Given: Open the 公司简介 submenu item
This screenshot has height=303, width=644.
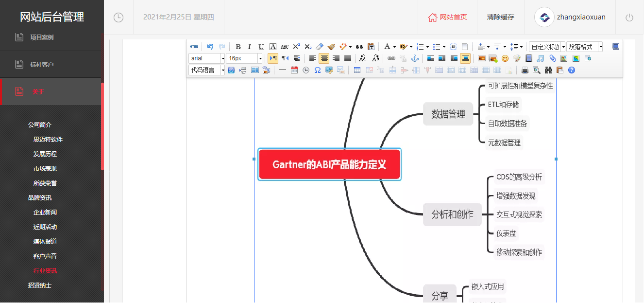Looking at the screenshot, I should pyautogui.click(x=40, y=125).
